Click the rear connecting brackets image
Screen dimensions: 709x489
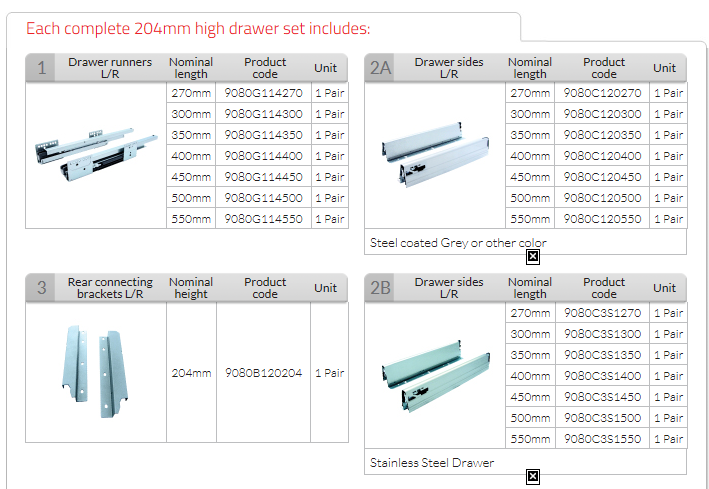pyautogui.click(x=95, y=371)
